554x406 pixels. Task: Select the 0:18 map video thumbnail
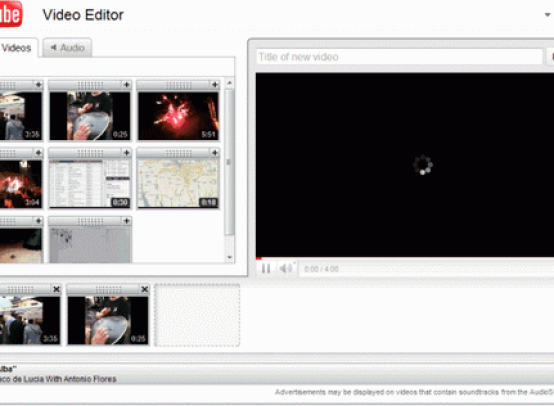tap(178, 184)
